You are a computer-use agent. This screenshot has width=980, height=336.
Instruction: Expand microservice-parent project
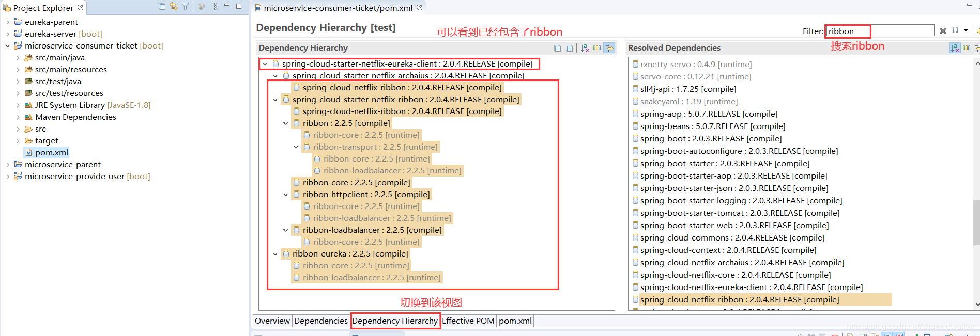click(8, 165)
